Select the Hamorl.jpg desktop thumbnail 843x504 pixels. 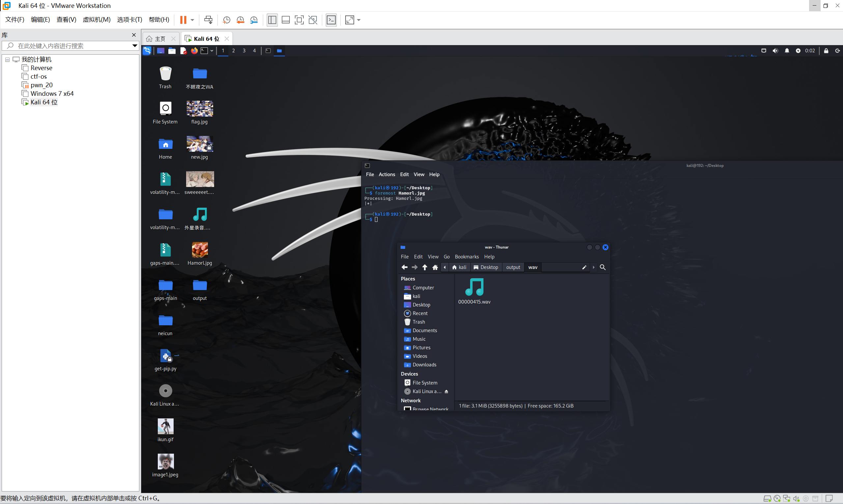(x=200, y=254)
